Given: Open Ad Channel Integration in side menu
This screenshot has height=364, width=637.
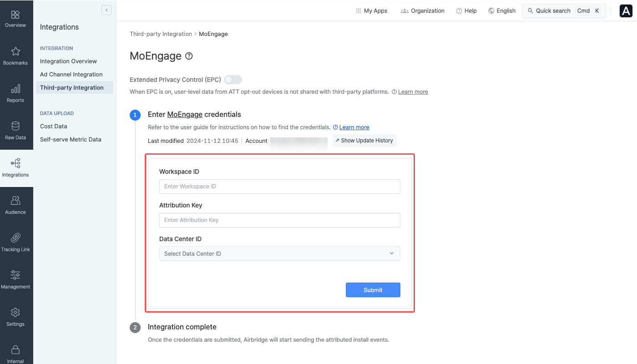Looking at the screenshot, I should pos(71,75).
